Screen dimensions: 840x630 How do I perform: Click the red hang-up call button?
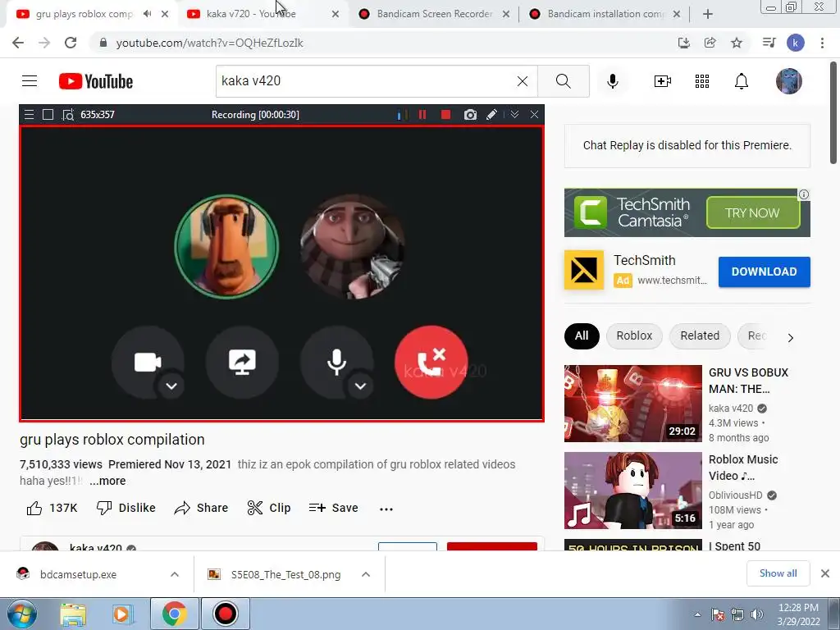(x=431, y=362)
